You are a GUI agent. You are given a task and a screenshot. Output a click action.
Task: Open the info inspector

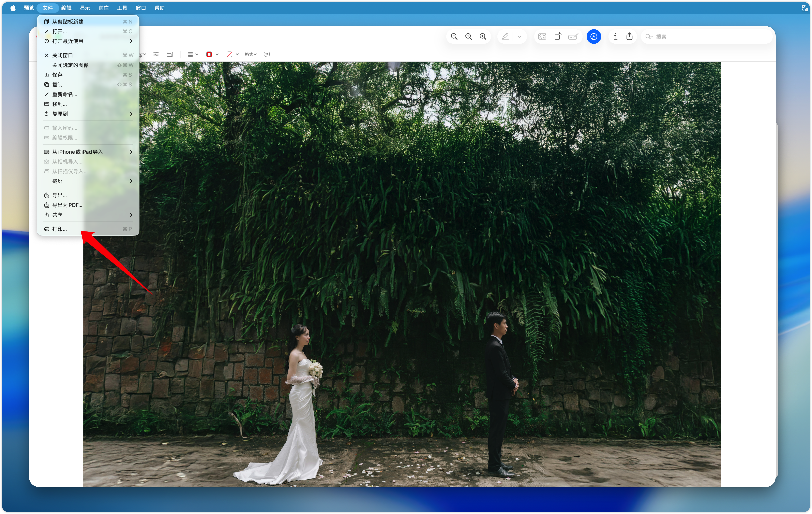615,37
